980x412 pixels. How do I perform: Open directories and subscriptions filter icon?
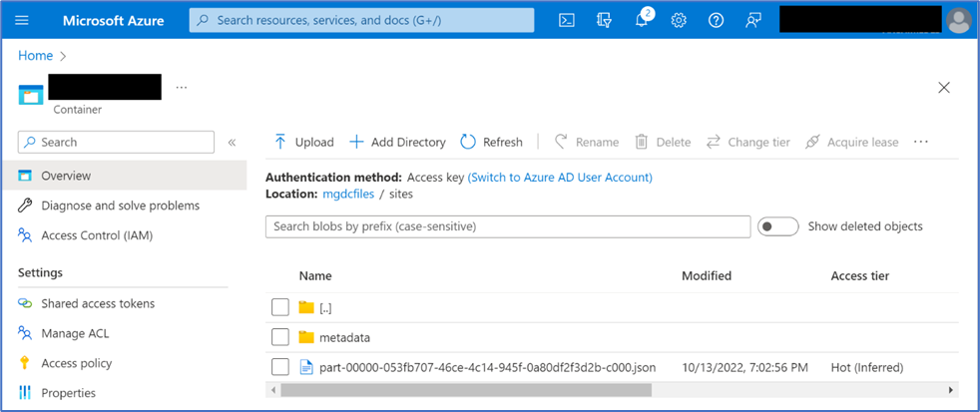(x=603, y=21)
